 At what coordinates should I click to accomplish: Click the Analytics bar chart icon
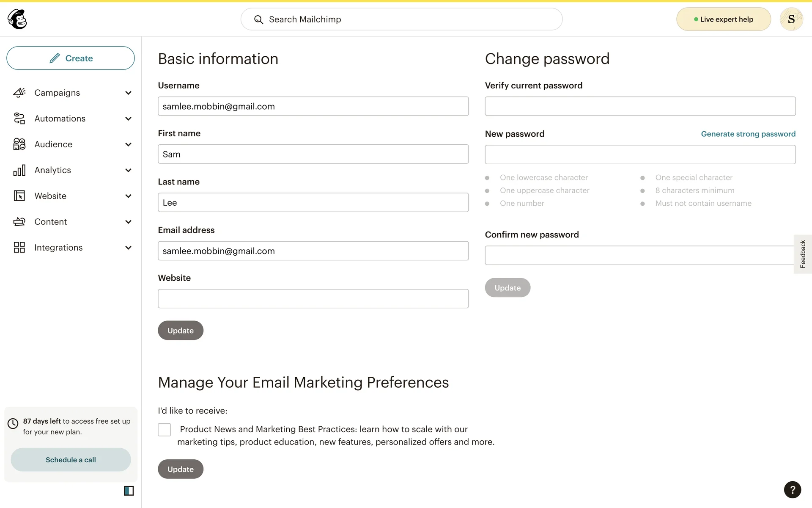[19, 170]
